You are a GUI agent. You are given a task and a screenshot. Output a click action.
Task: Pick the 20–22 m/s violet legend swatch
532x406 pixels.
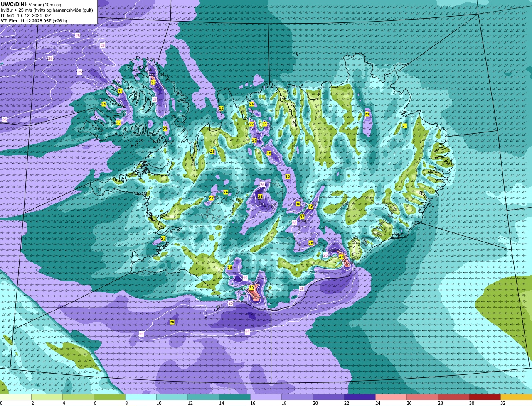click(329, 397)
